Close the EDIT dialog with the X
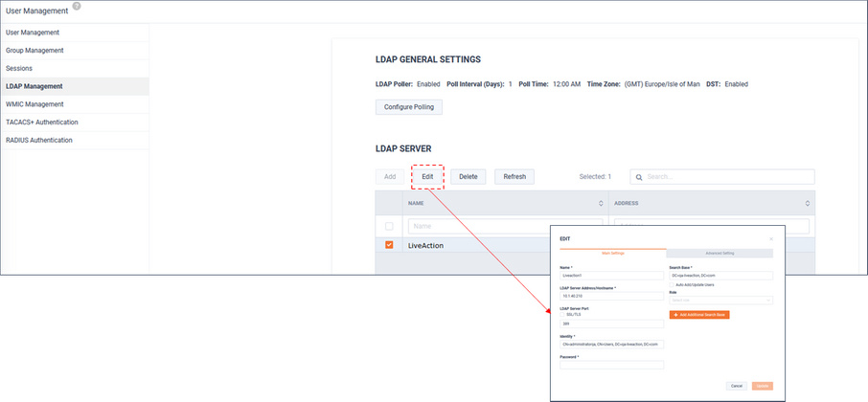The image size is (868, 402). (771, 239)
